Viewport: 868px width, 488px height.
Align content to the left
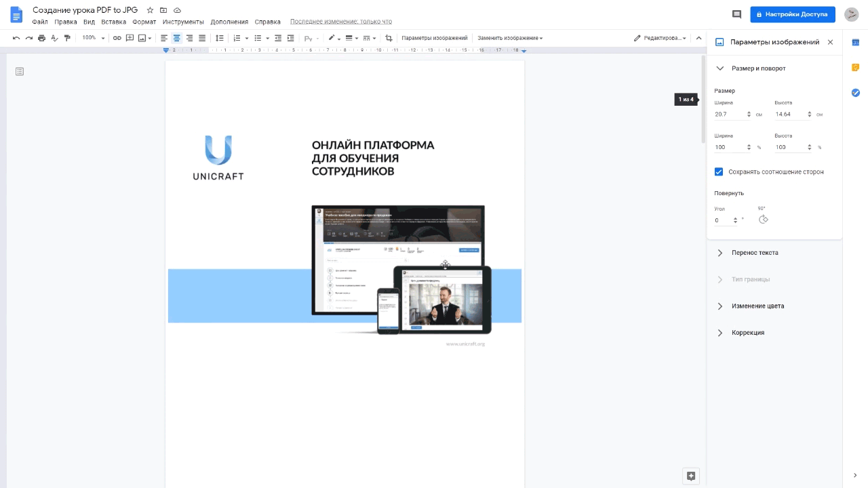(x=164, y=38)
